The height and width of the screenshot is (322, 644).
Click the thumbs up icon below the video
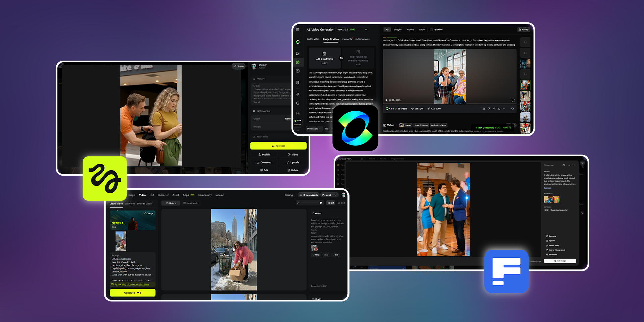(x=483, y=109)
